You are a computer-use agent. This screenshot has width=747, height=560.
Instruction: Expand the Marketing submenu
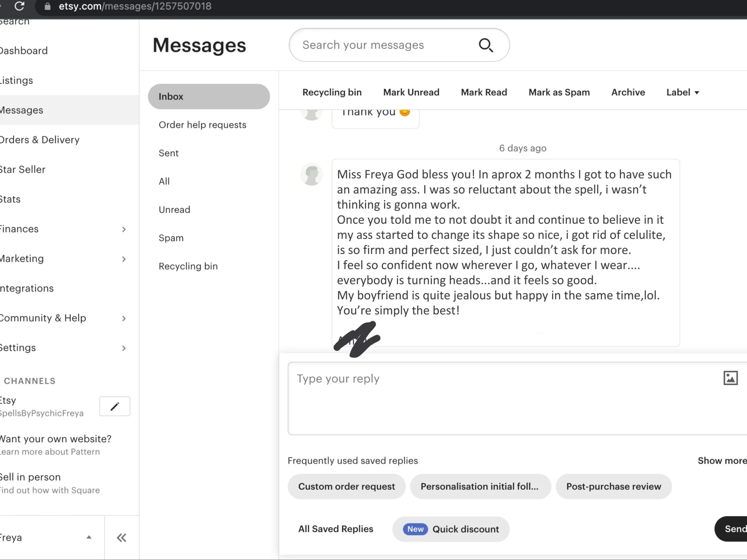(124, 259)
